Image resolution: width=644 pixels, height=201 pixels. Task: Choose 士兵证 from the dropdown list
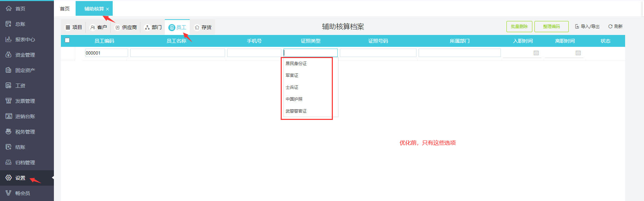tap(310, 87)
